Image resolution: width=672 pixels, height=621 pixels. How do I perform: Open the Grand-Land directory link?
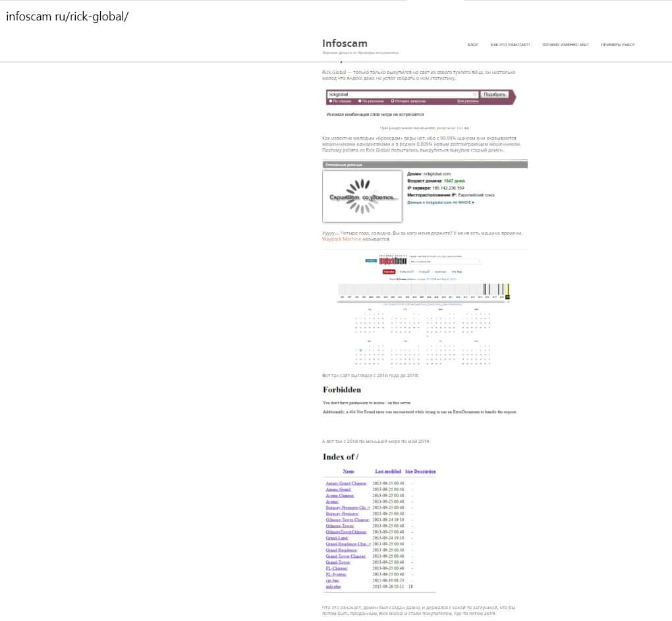coord(337,538)
